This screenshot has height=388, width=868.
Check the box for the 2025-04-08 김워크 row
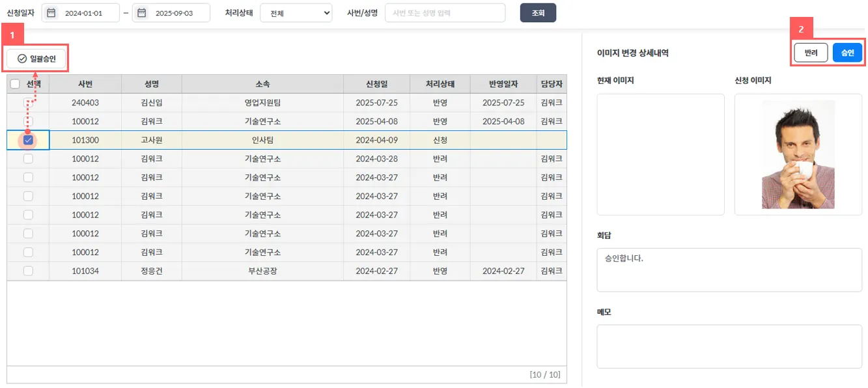click(x=28, y=121)
